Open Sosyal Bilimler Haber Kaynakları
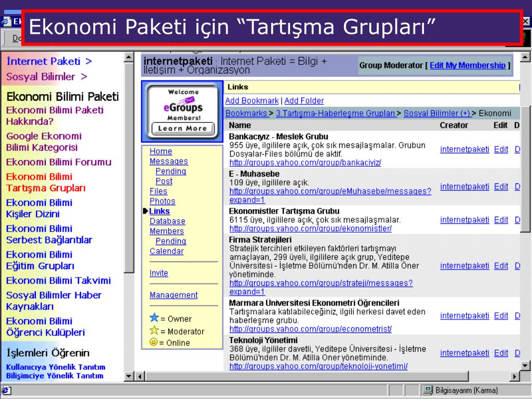 pos(54,301)
